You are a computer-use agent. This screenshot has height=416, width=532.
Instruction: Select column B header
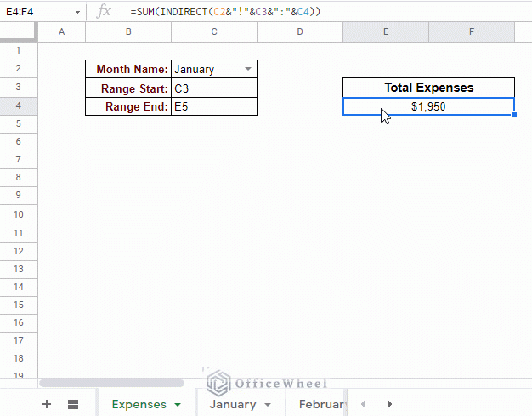[128, 32]
